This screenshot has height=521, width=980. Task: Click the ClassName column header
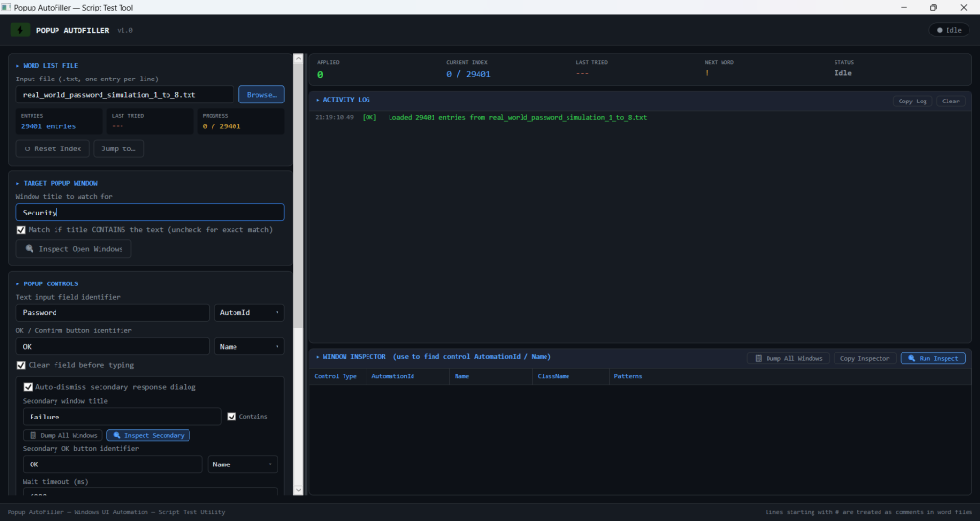click(553, 376)
